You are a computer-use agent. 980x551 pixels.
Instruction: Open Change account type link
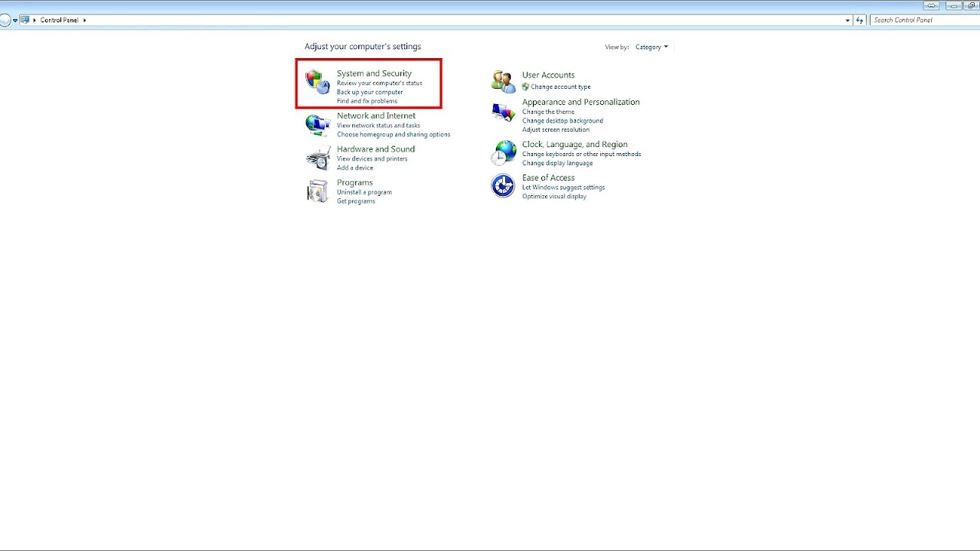[560, 87]
